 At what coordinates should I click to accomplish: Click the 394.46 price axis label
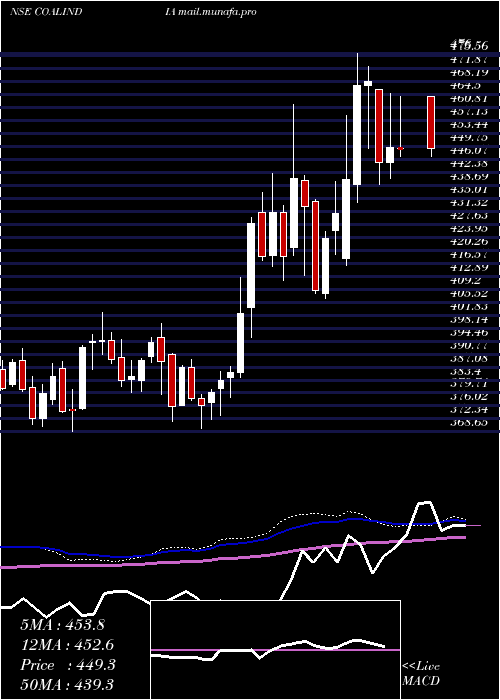pyautogui.click(x=469, y=332)
